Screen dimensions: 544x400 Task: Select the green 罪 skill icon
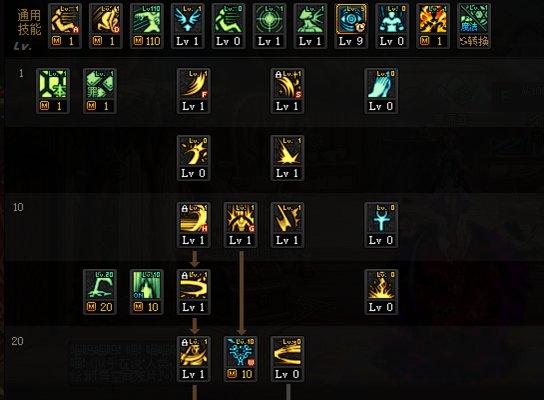(100, 84)
